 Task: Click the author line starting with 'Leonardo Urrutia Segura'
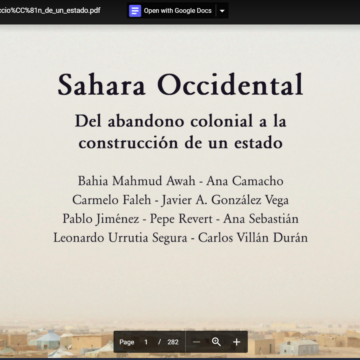pos(180,238)
